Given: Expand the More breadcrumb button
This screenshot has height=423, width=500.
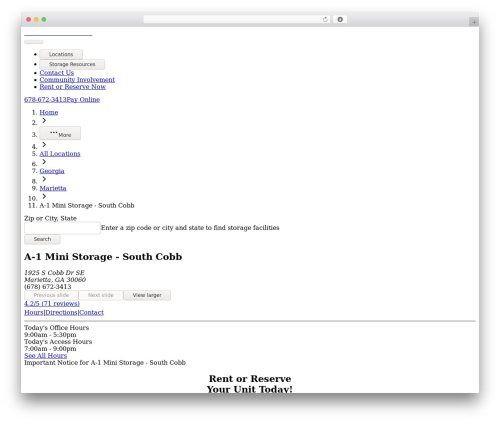Looking at the screenshot, I should click(x=60, y=133).
